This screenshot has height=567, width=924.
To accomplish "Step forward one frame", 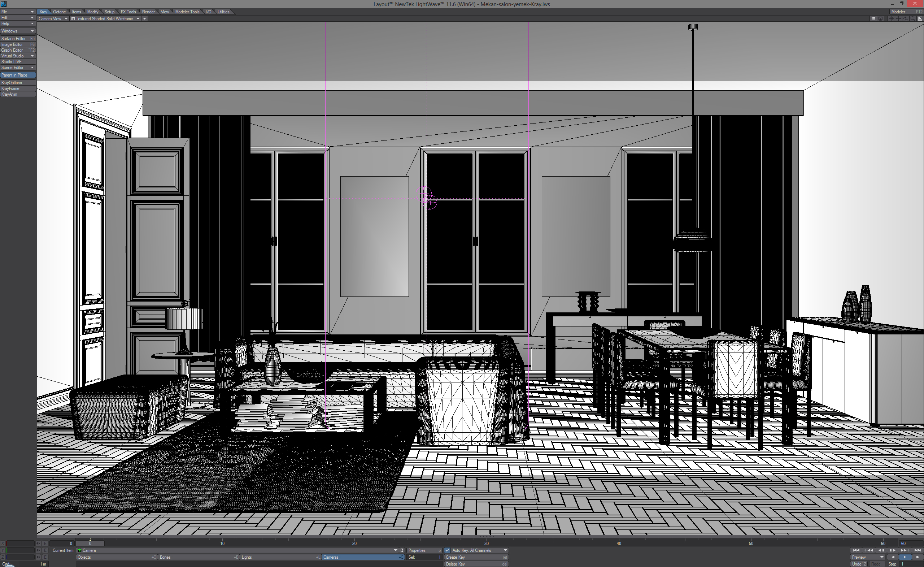I will (893, 550).
